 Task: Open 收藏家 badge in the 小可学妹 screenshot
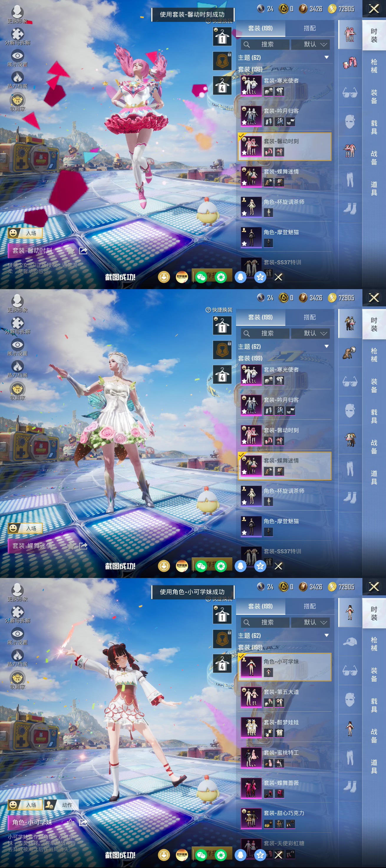point(17,680)
